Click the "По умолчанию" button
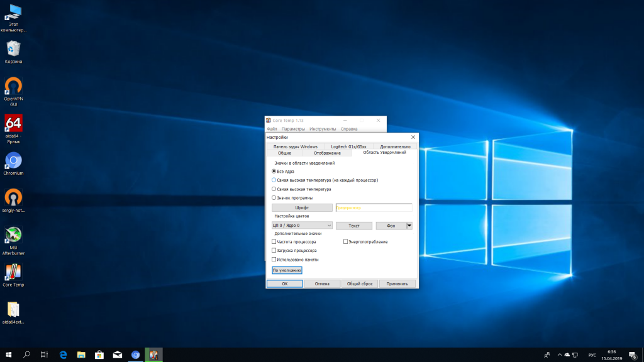 coord(287,270)
